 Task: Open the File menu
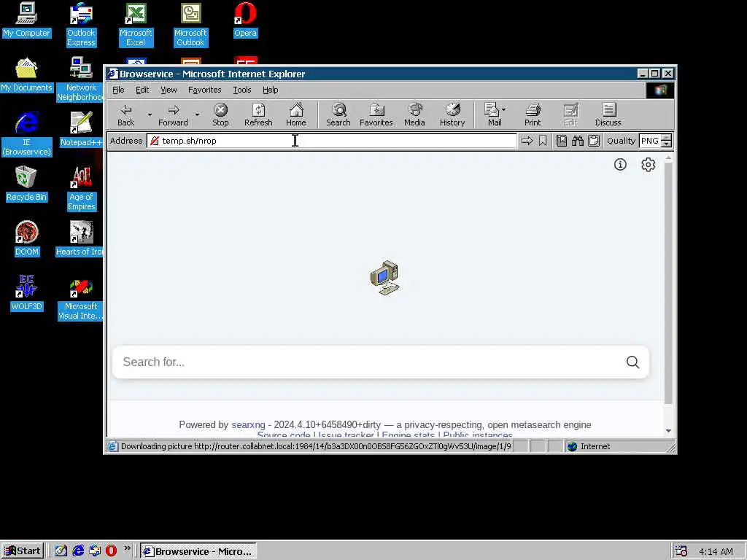pyautogui.click(x=118, y=90)
